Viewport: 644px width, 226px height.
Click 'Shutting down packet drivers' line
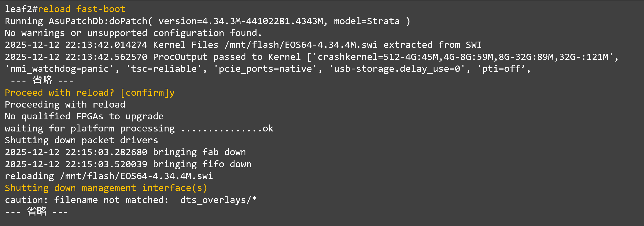[82, 140]
